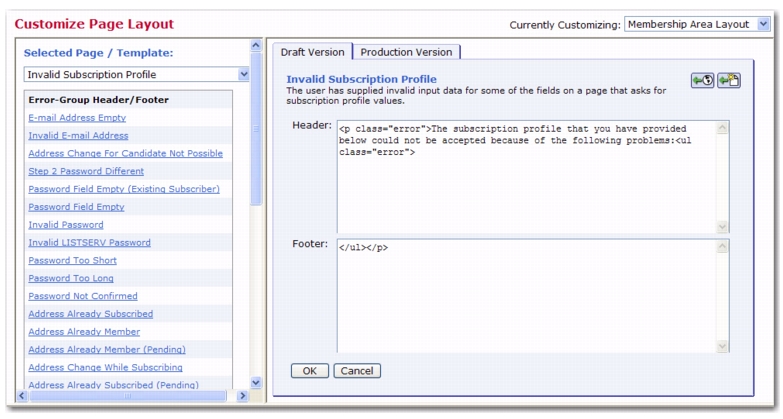Switch to the Draft Version tab
The height and width of the screenshot is (419, 783).
pos(313,52)
